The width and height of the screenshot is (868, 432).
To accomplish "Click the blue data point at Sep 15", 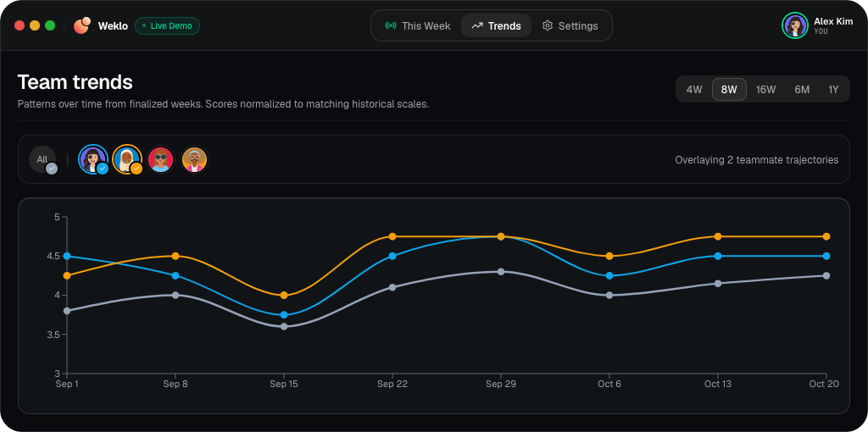I will [x=284, y=315].
